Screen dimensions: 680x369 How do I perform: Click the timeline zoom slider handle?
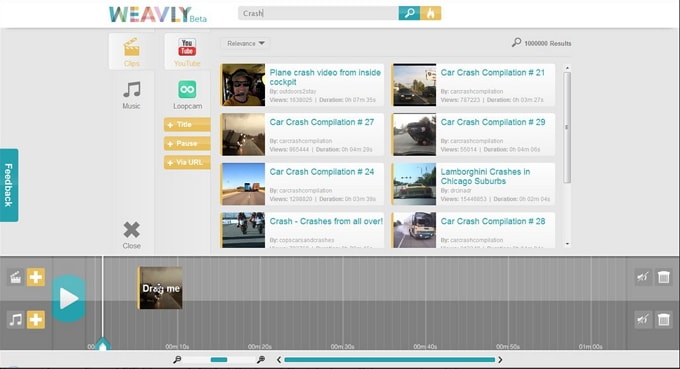click(219, 359)
